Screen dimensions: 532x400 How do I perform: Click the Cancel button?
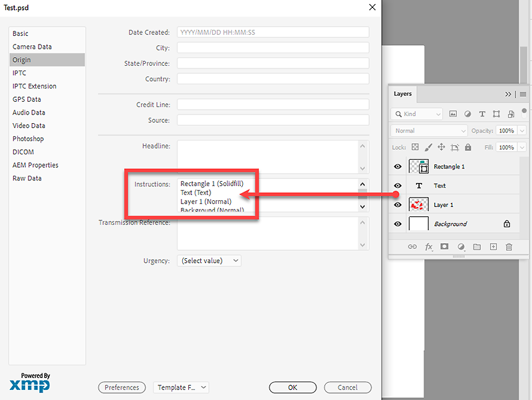(348, 387)
